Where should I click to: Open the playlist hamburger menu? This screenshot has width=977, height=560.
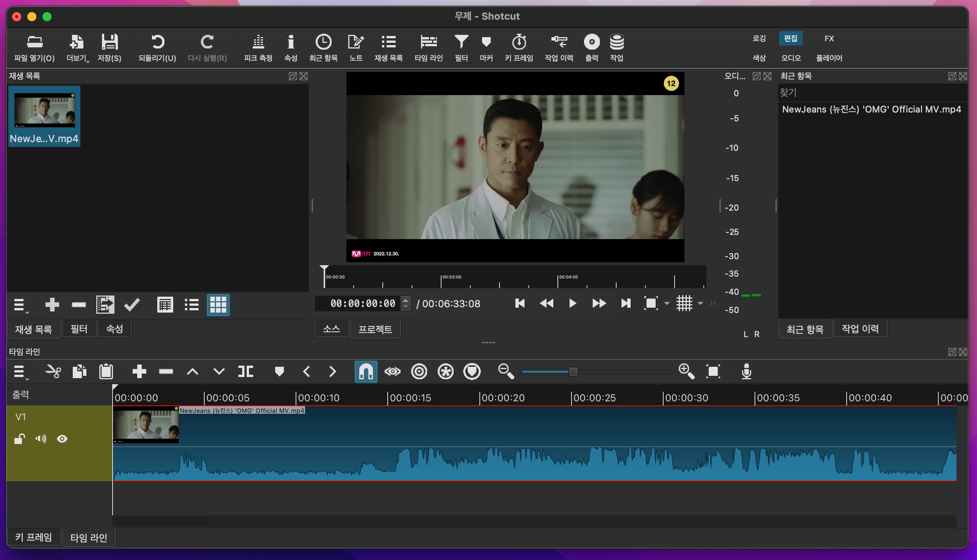[x=20, y=305]
